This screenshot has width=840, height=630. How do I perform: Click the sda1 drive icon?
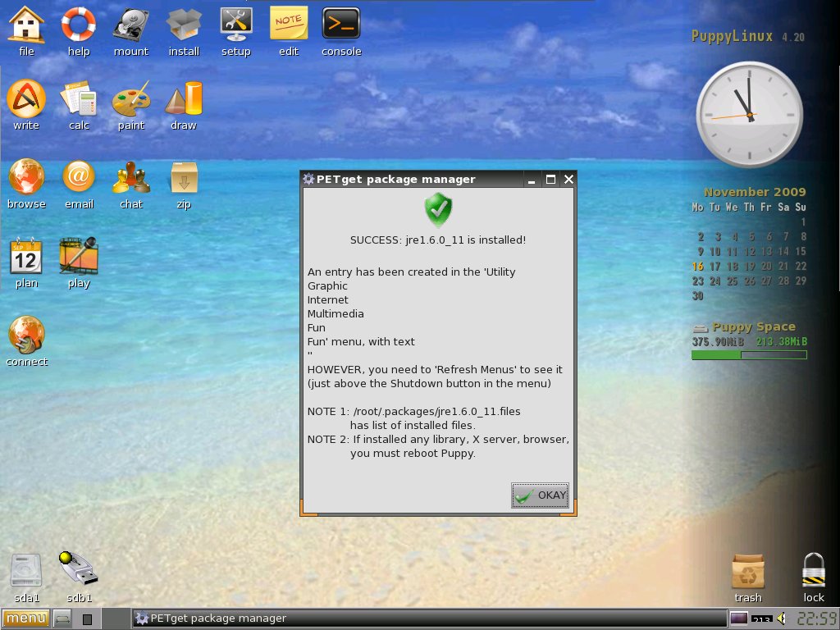[26, 571]
